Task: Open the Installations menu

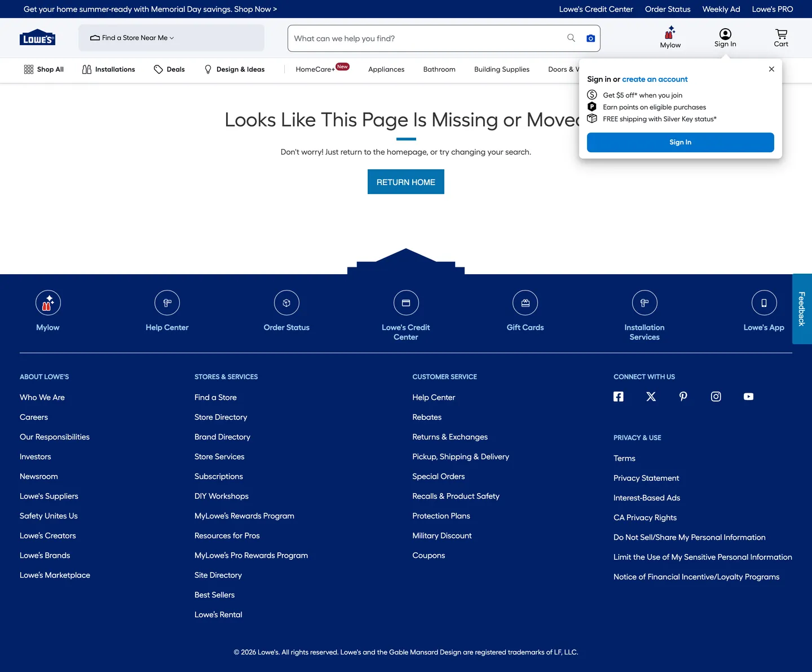Action: coord(109,69)
